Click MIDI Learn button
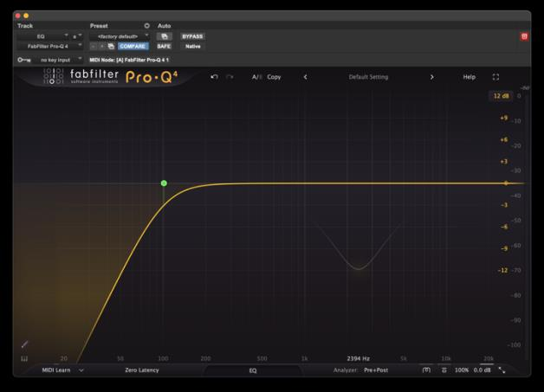The height and width of the screenshot is (392, 544). pos(56,370)
